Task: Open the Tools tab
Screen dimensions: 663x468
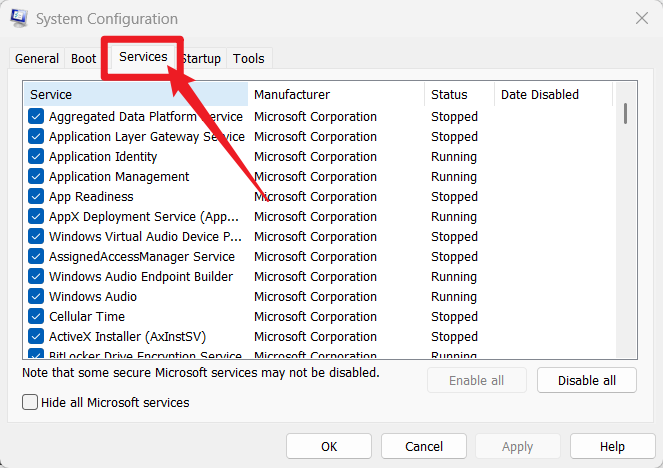Action: (249, 58)
